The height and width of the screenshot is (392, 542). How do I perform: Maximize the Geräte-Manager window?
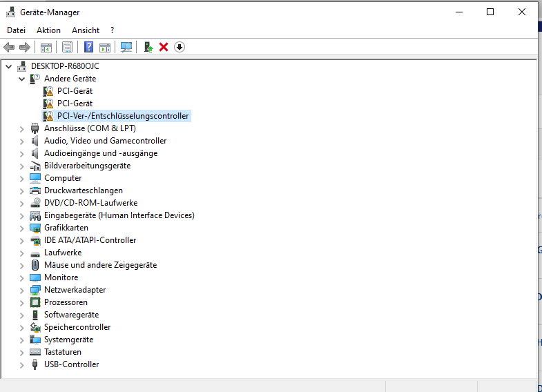[490, 12]
